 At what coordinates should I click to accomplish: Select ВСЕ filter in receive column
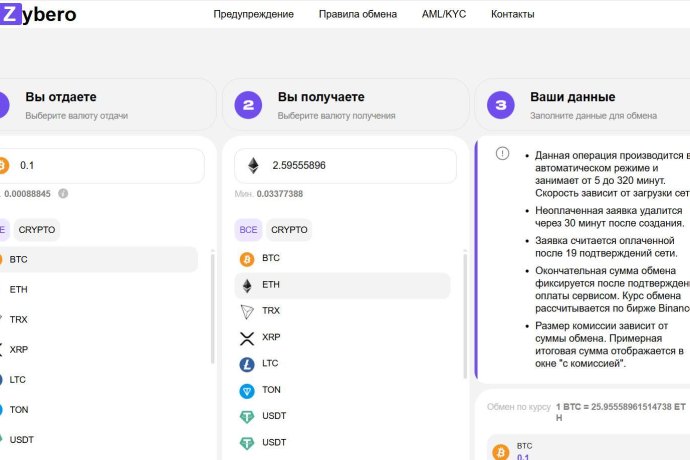click(x=248, y=230)
